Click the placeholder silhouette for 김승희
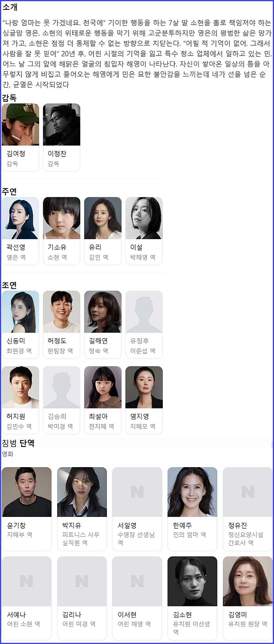274x644 pixels. 61,387
